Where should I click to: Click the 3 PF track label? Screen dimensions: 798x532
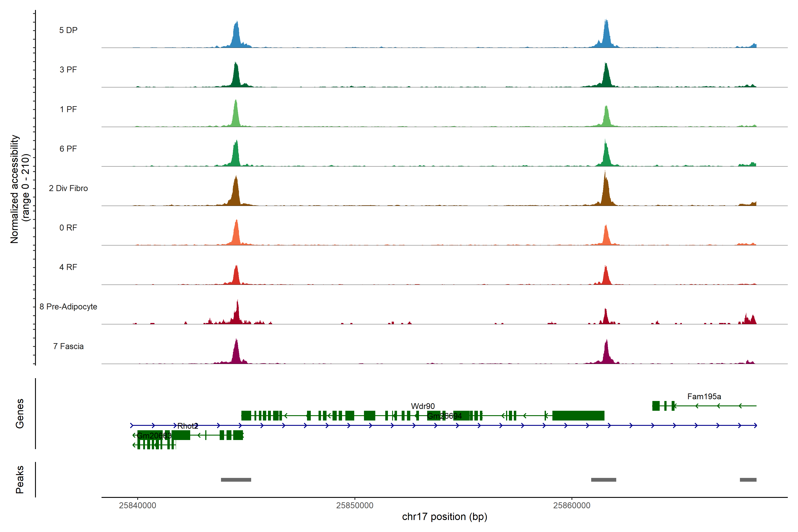pyautogui.click(x=68, y=70)
